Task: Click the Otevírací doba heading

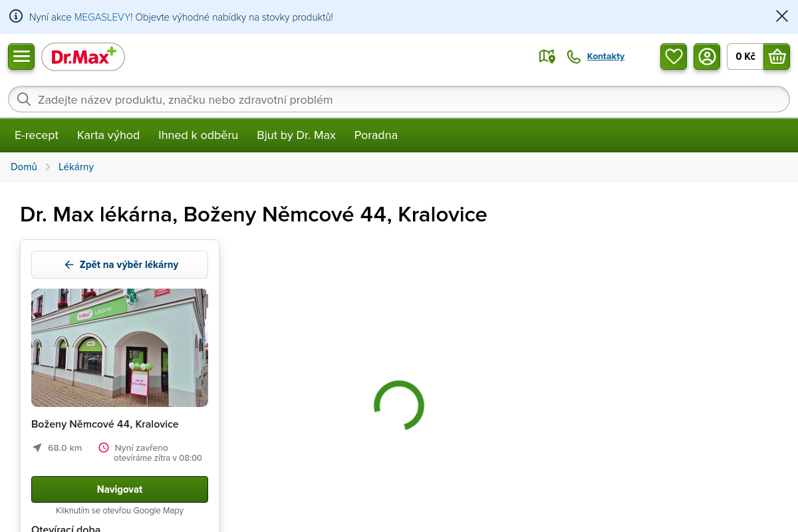Action: [66, 529]
